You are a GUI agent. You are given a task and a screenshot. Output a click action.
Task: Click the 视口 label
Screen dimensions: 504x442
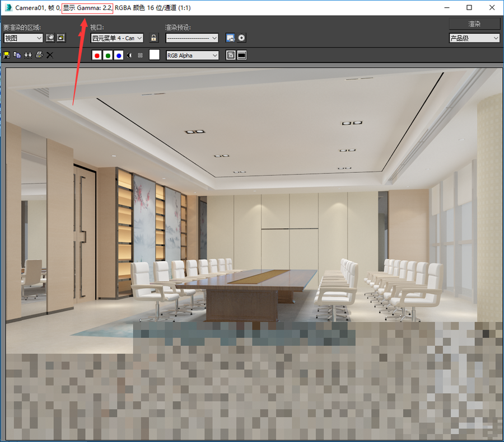(x=97, y=27)
